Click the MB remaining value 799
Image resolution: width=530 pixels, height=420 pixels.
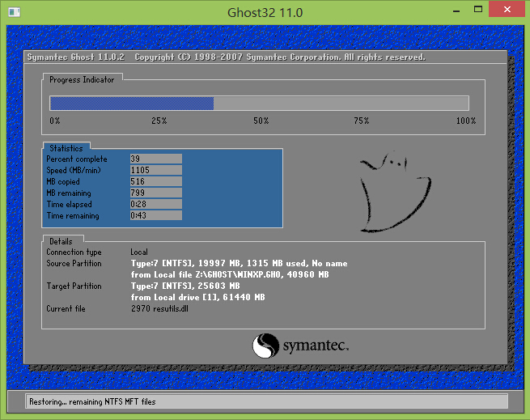point(155,193)
